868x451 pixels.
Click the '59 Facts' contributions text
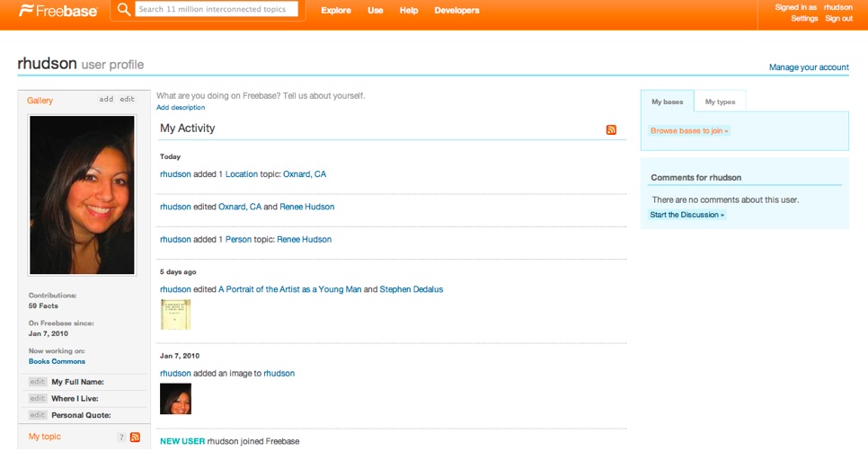(43, 305)
